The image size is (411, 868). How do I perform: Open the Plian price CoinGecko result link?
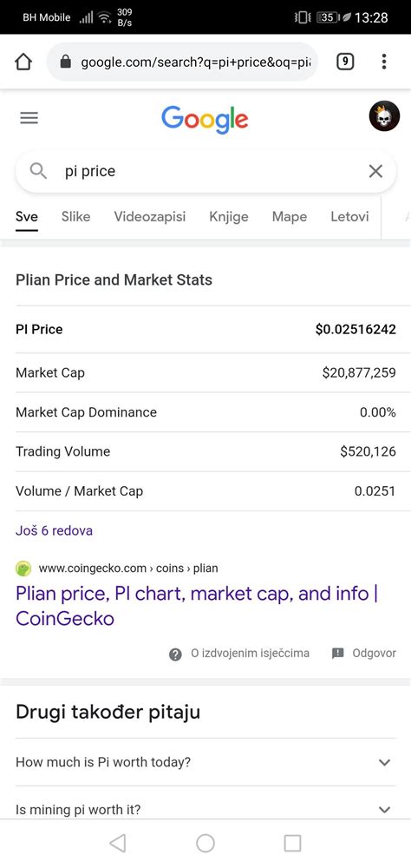[197, 605]
